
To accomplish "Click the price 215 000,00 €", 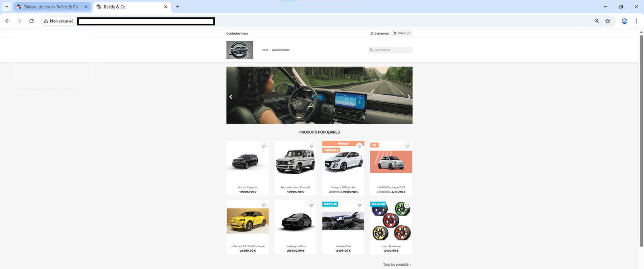I will (x=295, y=250).
